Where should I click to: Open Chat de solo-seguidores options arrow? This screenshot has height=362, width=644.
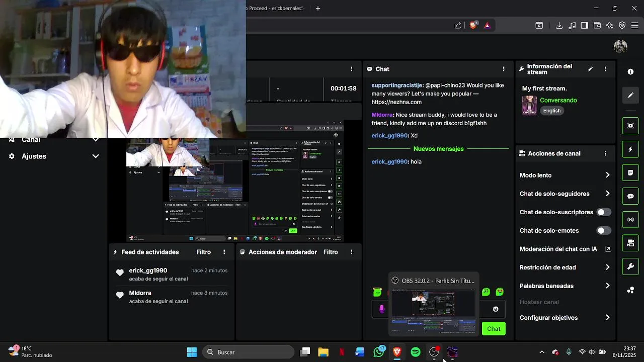point(607,194)
